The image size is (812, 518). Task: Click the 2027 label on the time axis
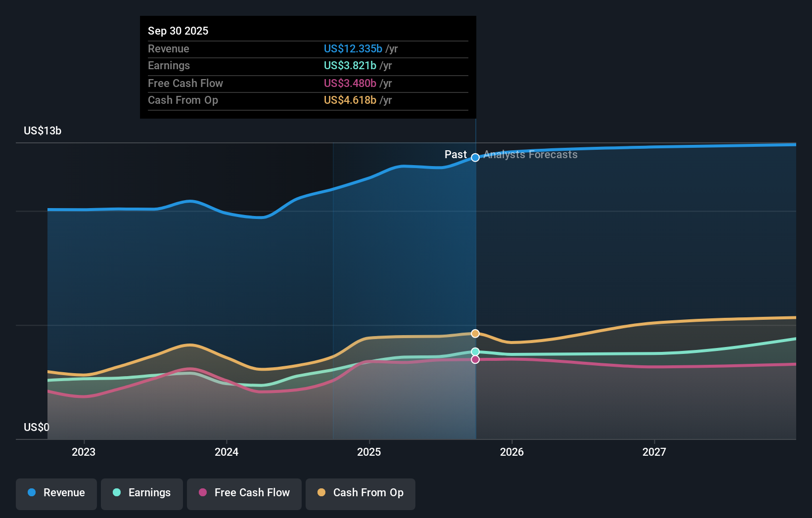[655, 451]
